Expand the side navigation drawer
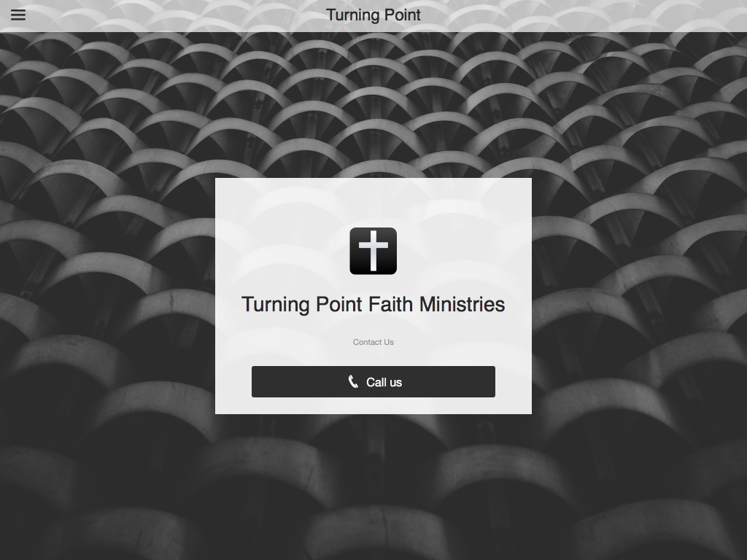 [x=18, y=15]
